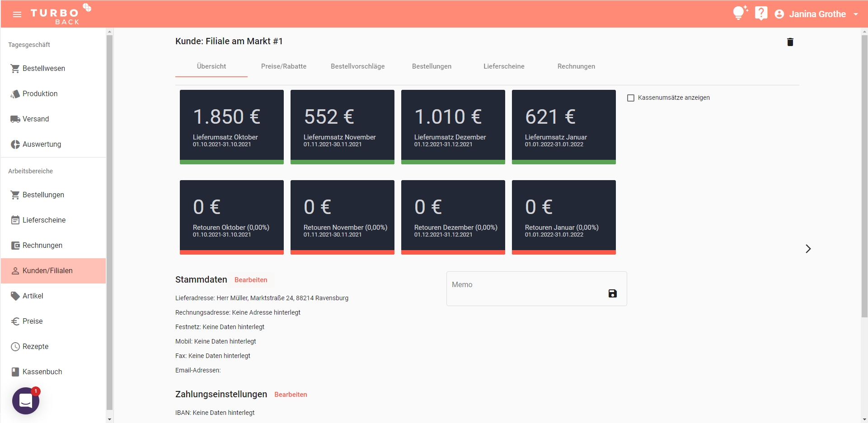
Task: Show next months with right chevron
Action: (x=808, y=249)
